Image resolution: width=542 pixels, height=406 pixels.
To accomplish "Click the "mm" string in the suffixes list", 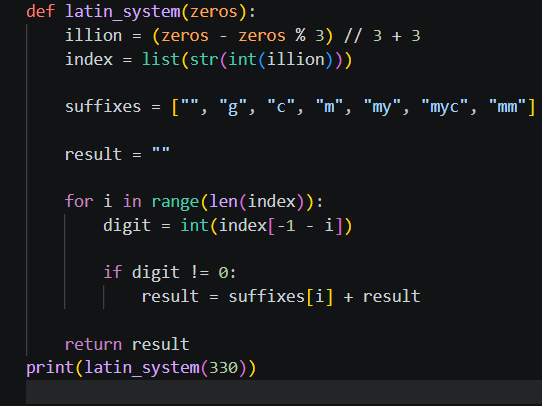I will coord(507,107).
